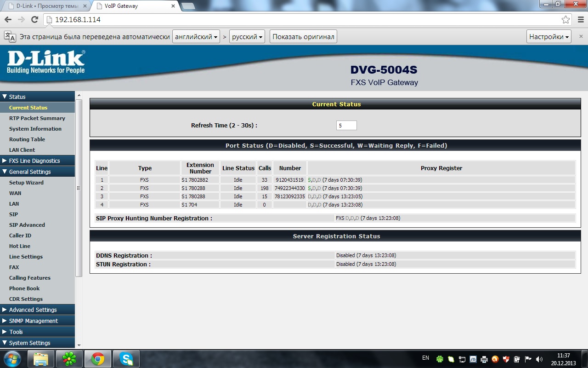Open the Line Settings link

(26, 257)
